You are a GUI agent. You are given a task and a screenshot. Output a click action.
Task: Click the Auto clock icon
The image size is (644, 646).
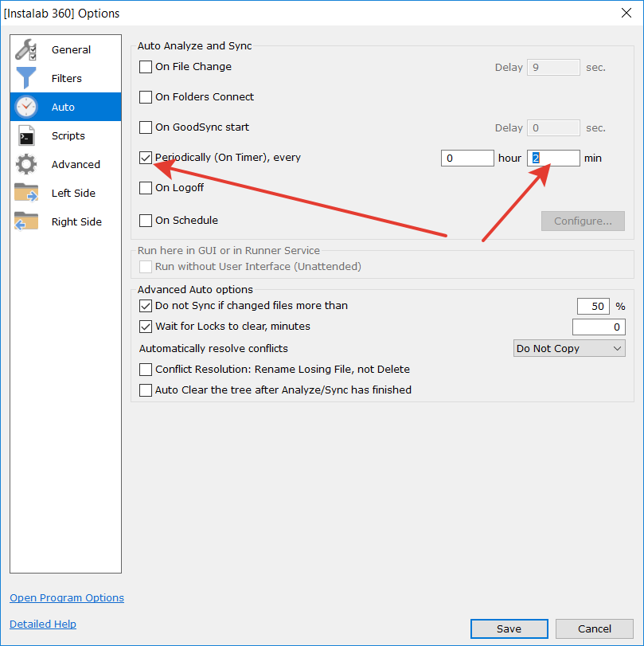(x=26, y=107)
